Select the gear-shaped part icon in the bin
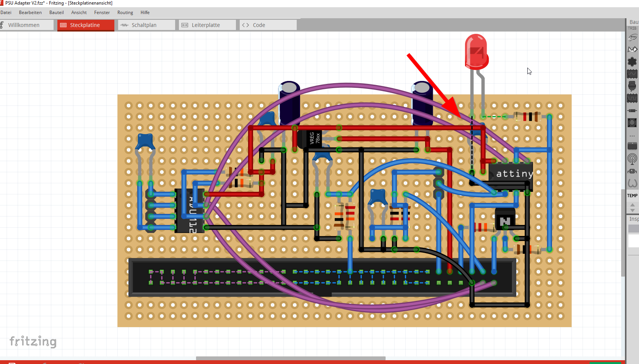This screenshot has height=364, width=639. tap(633, 62)
